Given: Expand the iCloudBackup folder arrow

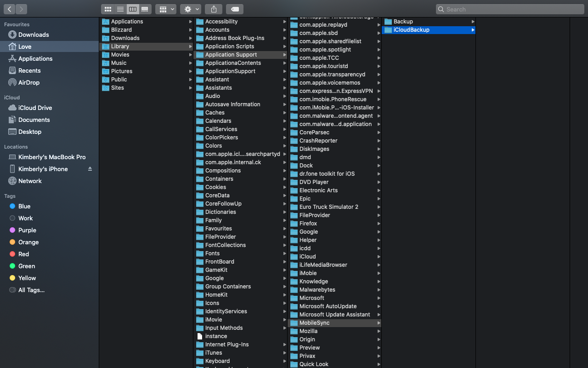Looking at the screenshot, I should coord(473,30).
